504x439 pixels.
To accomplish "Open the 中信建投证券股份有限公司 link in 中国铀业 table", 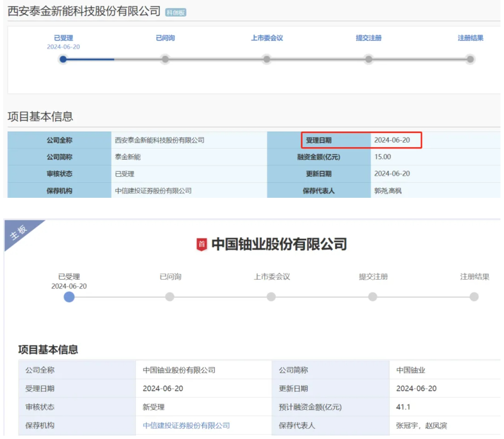I will [186, 426].
